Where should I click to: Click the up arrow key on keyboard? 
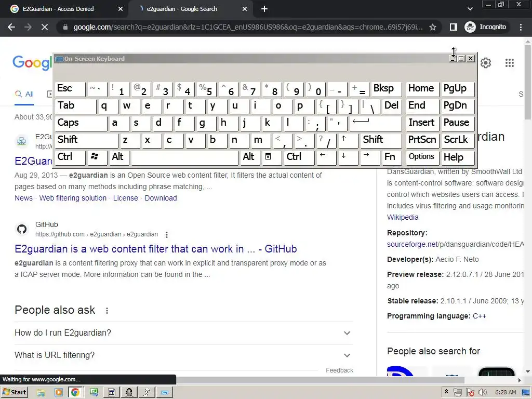tap(348, 140)
